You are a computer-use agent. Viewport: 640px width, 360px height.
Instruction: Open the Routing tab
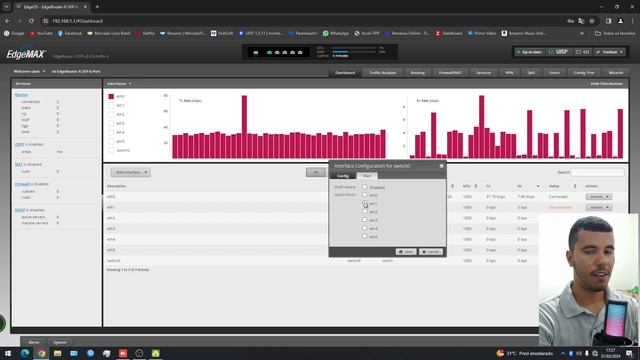(417, 73)
